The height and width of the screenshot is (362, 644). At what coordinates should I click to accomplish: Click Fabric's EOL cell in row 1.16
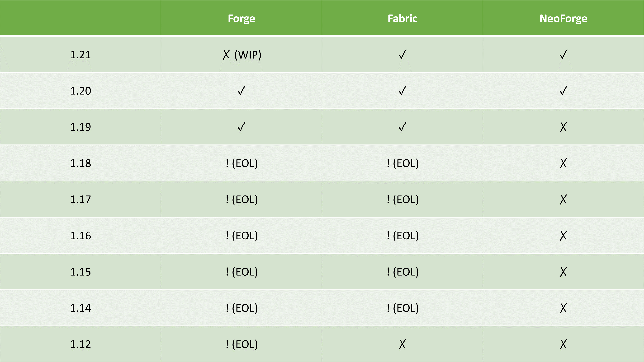point(402,236)
